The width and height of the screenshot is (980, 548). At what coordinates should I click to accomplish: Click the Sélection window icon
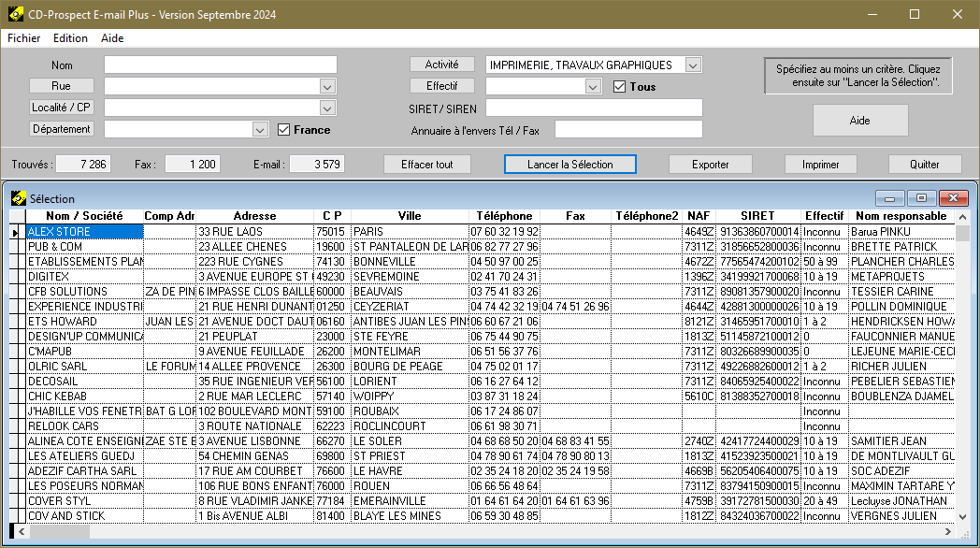(x=17, y=198)
